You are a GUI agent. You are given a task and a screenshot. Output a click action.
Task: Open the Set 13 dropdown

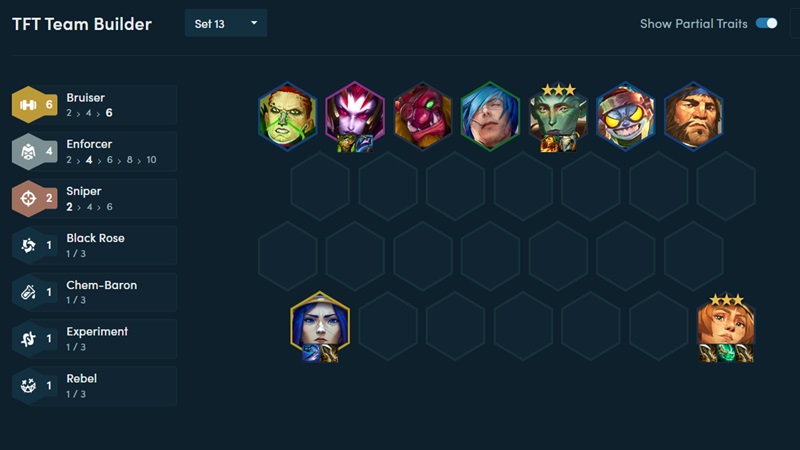click(x=226, y=23)
